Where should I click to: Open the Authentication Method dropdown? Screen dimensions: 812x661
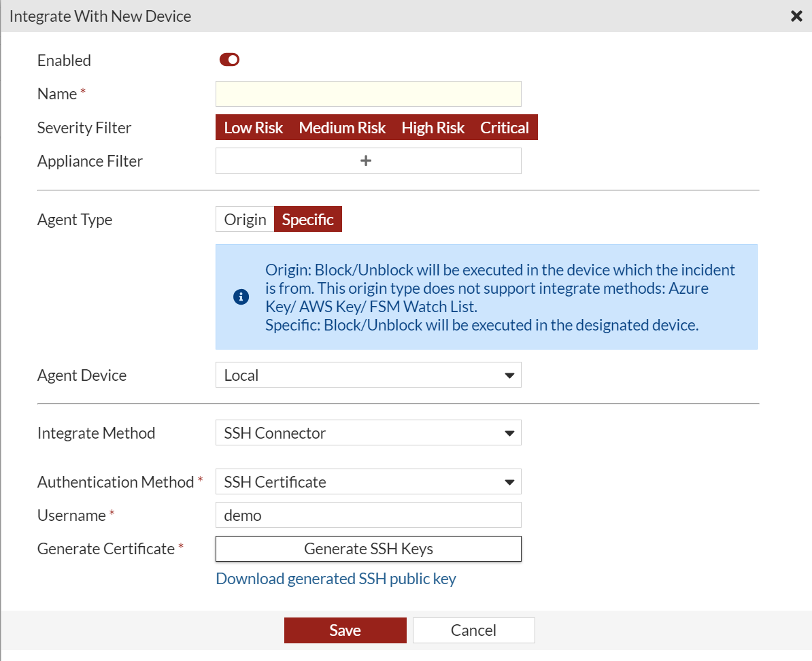[x=368, y=482]
